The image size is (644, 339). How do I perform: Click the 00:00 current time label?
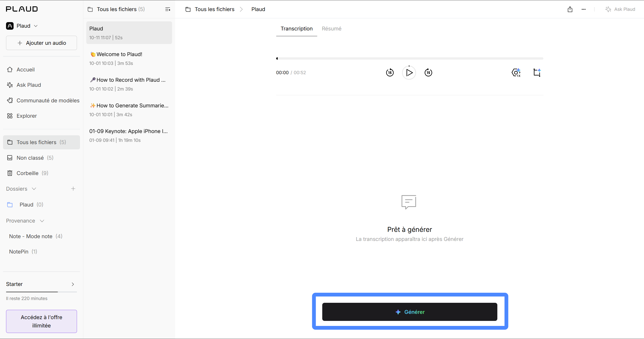point(282,73)
